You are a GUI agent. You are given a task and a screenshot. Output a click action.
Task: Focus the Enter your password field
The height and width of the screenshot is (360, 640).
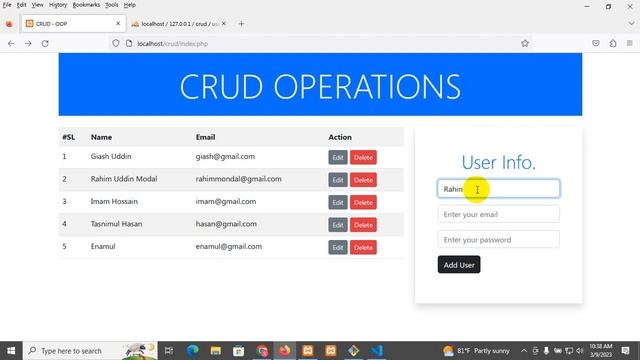click(498, 240)
